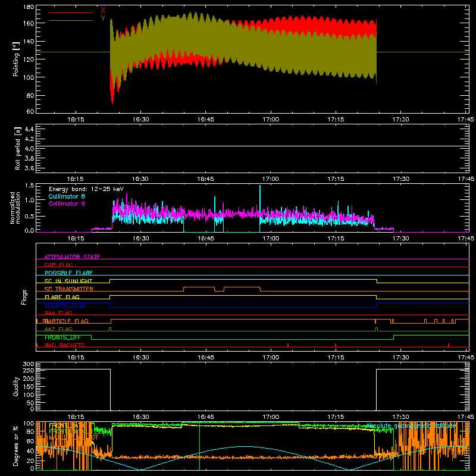Click the Quality axis title
Image resolution: width=476 pixels, height=476 pixels.
click(16, 386)
